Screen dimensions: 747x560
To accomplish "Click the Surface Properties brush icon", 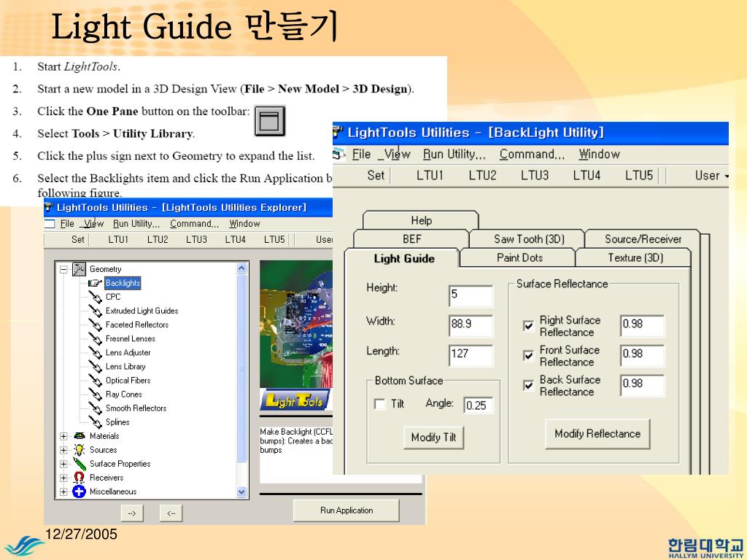I will pyautogui.click(x=79, y=464).
